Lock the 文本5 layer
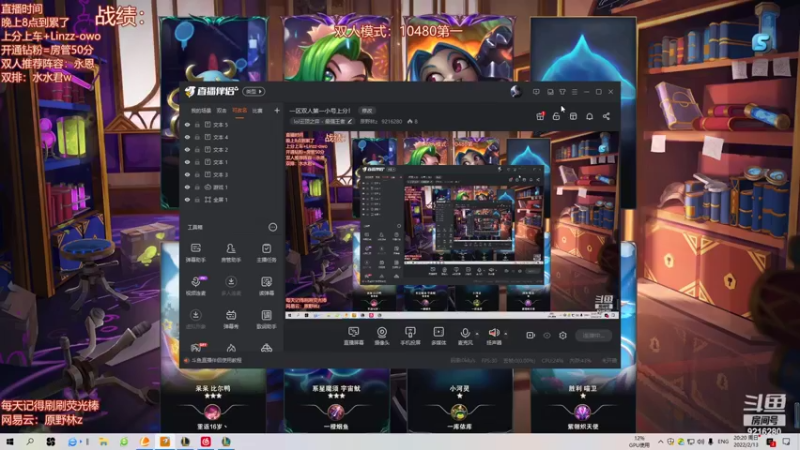The width and height of the screenshot is (800, 450). 197,124
